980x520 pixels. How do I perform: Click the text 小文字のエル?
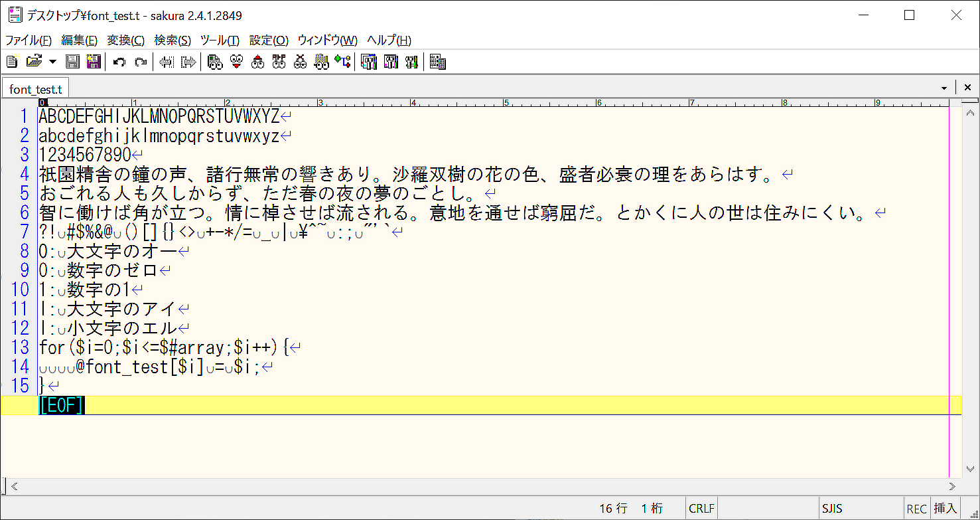click(122, 329)
